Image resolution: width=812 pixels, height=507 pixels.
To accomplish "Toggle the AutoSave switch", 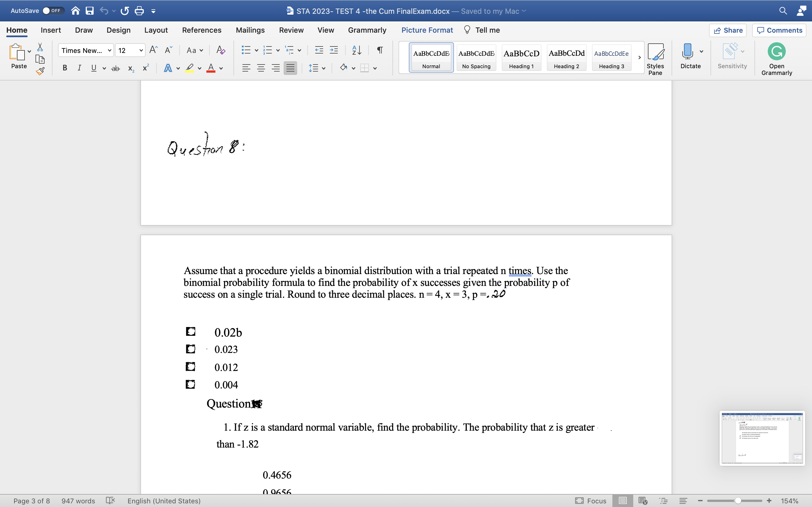I will (52, 11).
